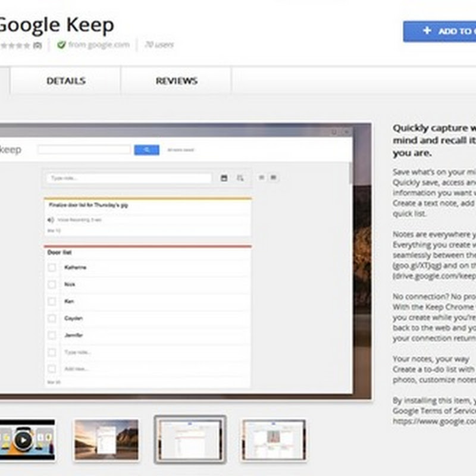Image resolution: width=476 pixels, height=476 pixels.
Task: Switch to grid view icon in preview
Action: [x=273, y=177]
